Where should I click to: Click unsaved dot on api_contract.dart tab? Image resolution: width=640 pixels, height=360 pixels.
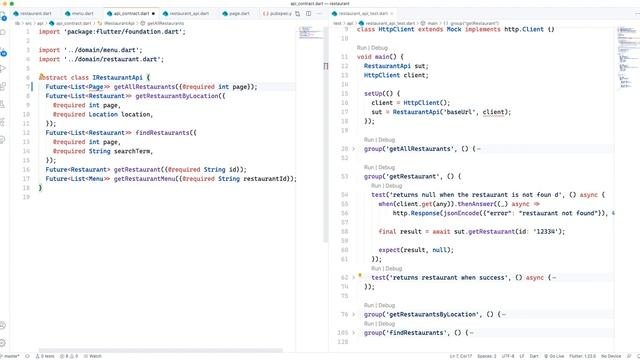pos(153,13)
